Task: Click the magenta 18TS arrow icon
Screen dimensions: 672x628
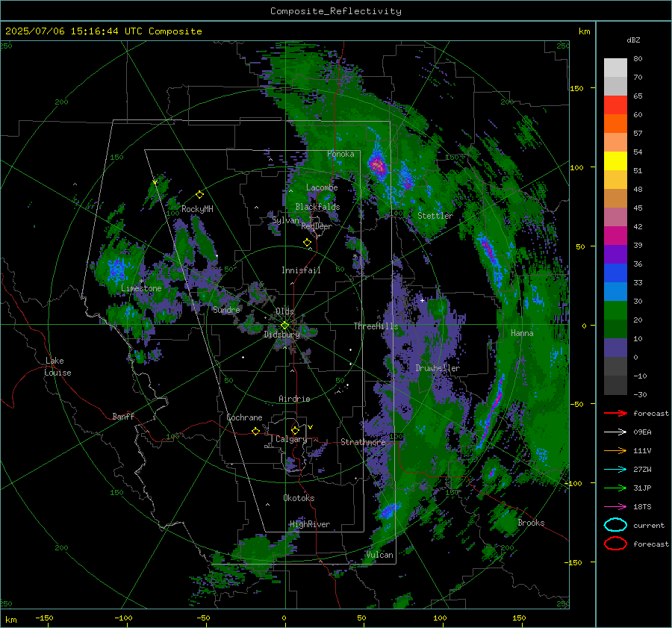Action: tap(615, 507)
